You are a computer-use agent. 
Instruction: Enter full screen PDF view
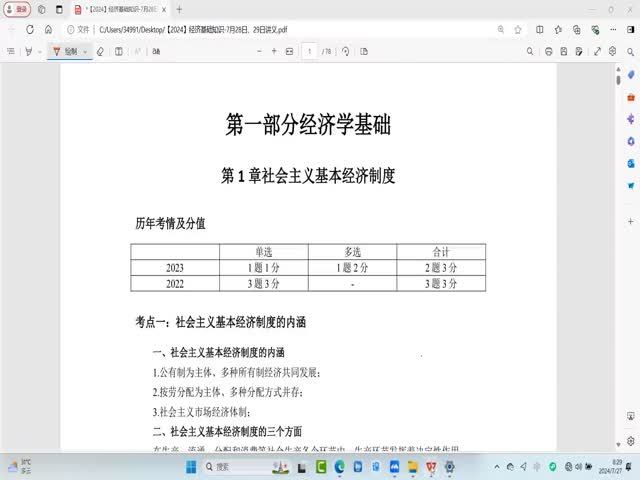598,51
